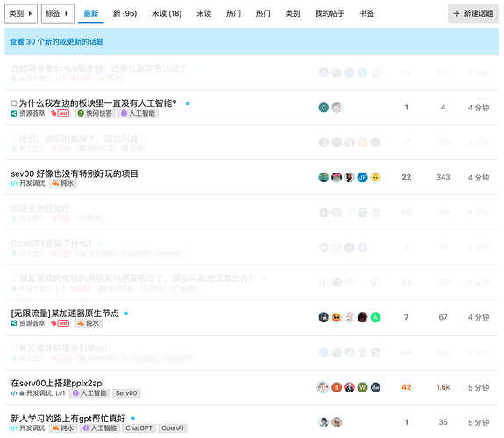Viewport: 504px width, 438px height.
Task: Click the 开发调优 category icon under sev00 topic
Action: [14, 183]
